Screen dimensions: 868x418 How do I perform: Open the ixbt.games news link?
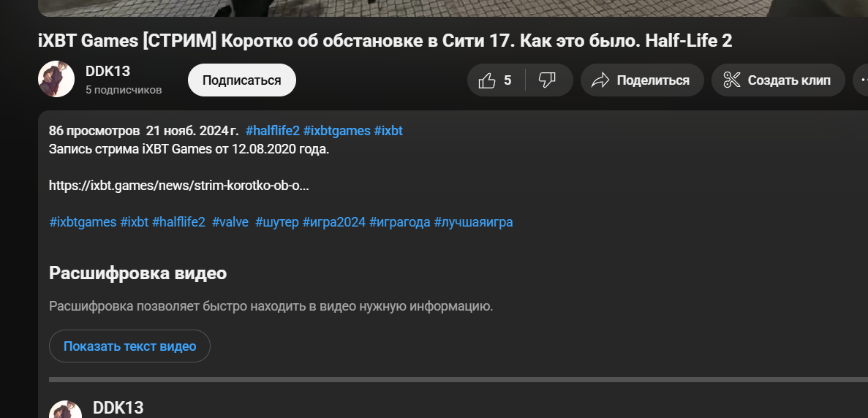(x=178, y=186)
